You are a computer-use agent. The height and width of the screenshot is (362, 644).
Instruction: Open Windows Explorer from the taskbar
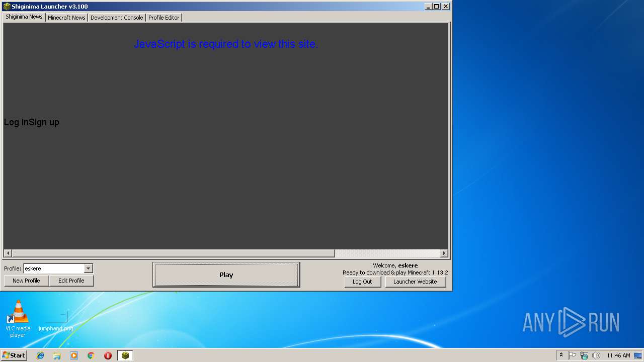click(x=57, y=355)
